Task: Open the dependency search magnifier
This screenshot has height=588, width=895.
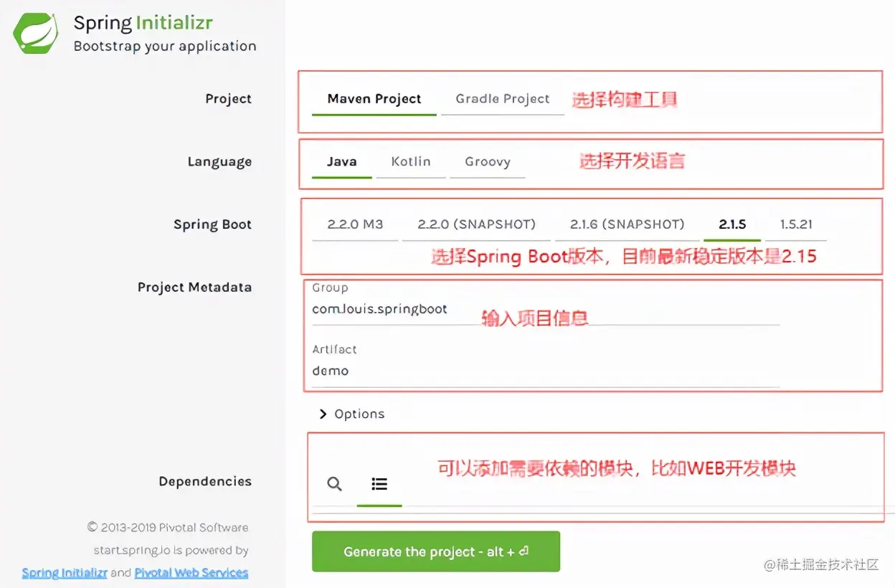Action: click(333, 484)
